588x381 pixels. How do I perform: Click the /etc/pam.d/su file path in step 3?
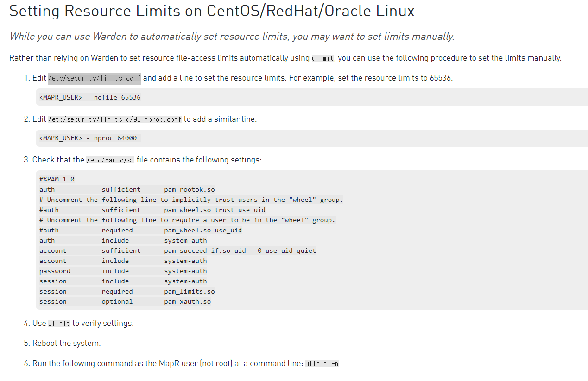110,160
